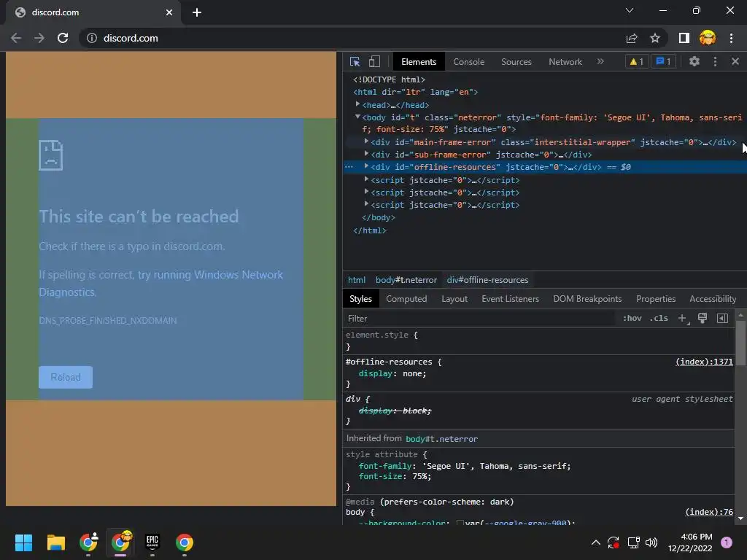Expand the head element node

click(357, 104)
